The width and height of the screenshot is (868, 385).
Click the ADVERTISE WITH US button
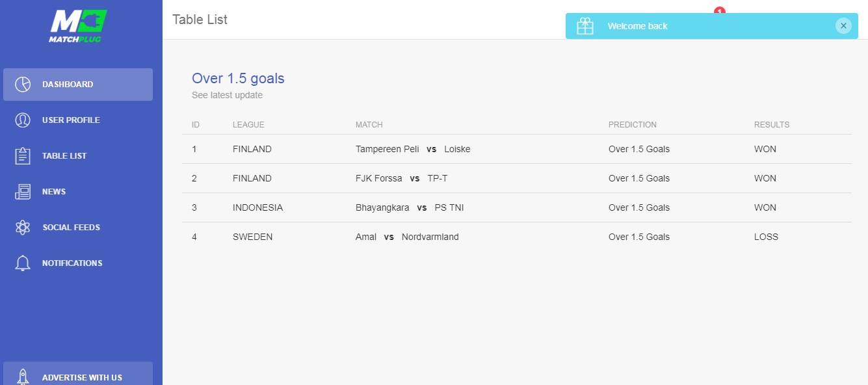pyautogui.click(x=78, y=376)
